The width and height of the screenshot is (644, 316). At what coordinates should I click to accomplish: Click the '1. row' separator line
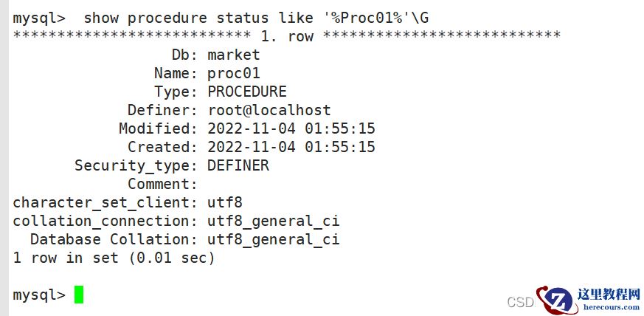coord(286,35)
